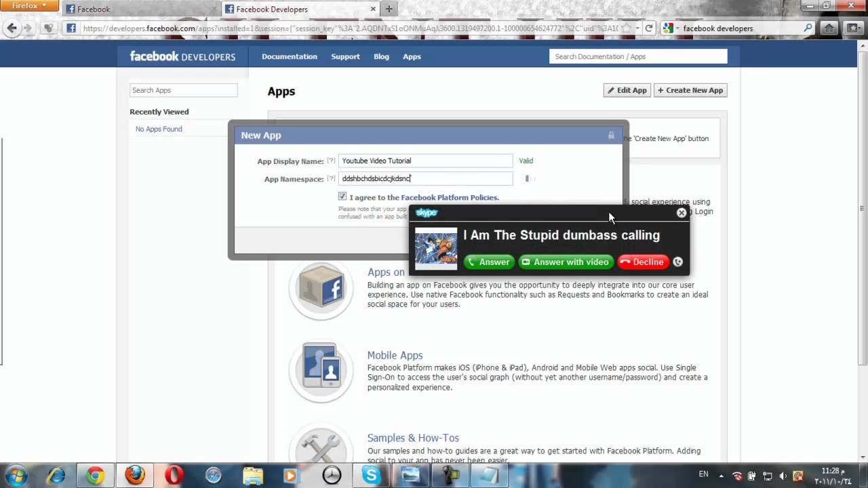Click Create New App button
This screenshot has height=488, width=868.
click(x=690, y=90)
